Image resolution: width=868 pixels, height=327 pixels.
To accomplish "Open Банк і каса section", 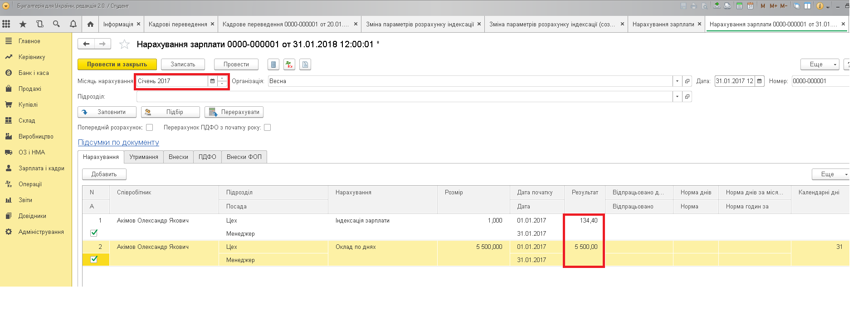I will coord(36,73).
